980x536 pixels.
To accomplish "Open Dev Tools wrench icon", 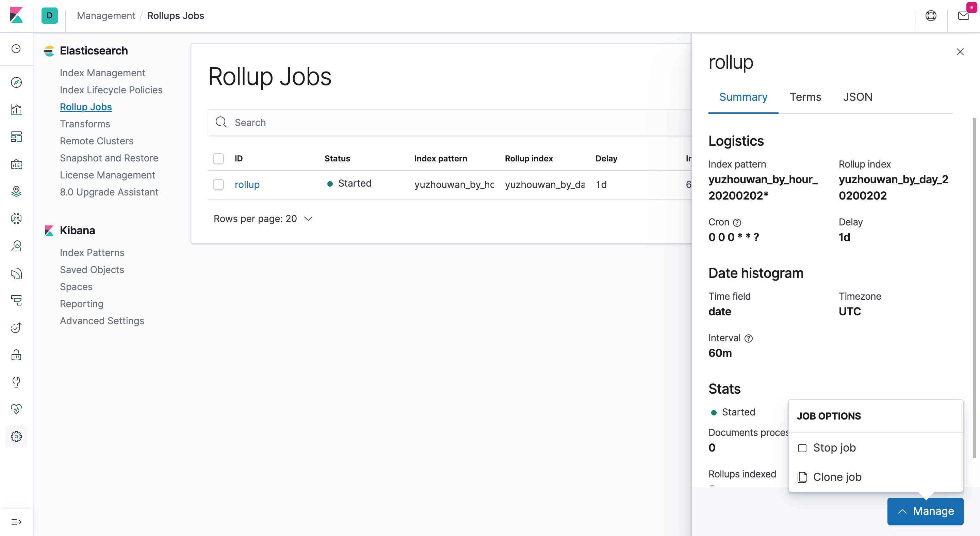I will (x=16, y=382).
